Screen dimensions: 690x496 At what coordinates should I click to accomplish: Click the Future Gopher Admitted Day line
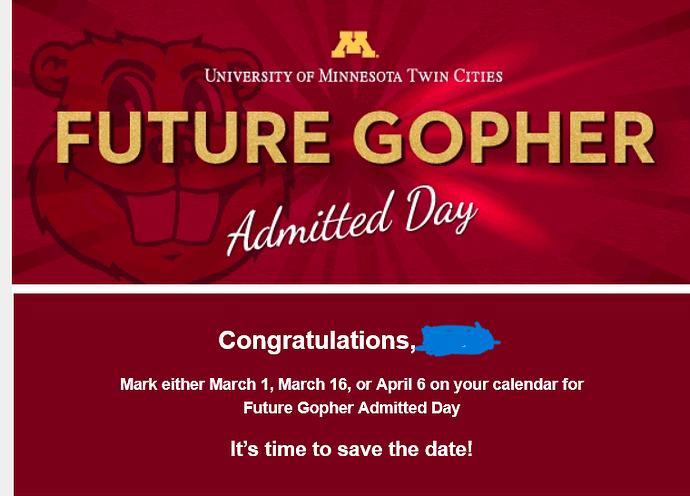pyautogui.click(x=352, y=408)
